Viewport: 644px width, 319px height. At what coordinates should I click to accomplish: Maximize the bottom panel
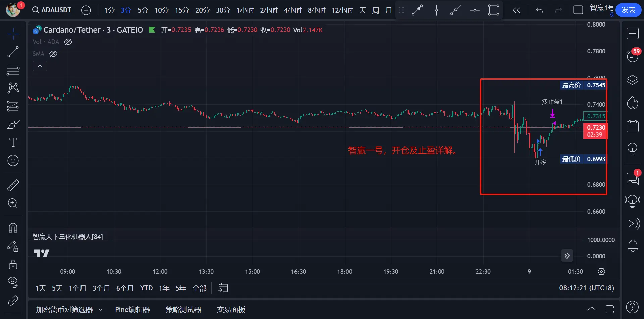609,309
